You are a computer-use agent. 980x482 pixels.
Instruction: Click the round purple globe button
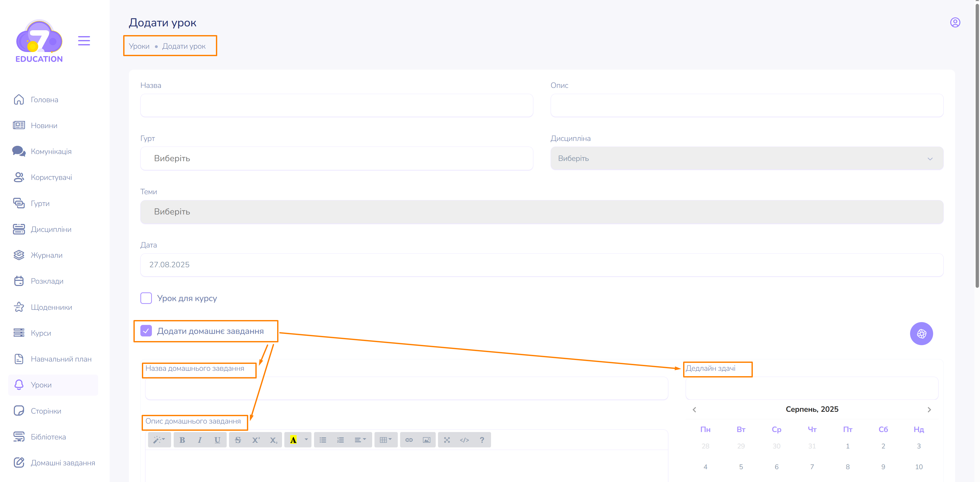[x=921, y=334]
